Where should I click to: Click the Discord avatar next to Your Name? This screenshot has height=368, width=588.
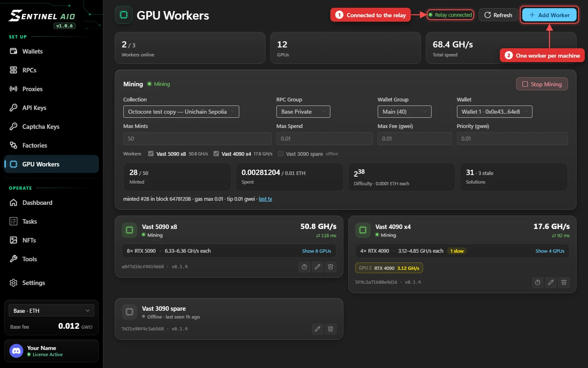tap(16, 351)
